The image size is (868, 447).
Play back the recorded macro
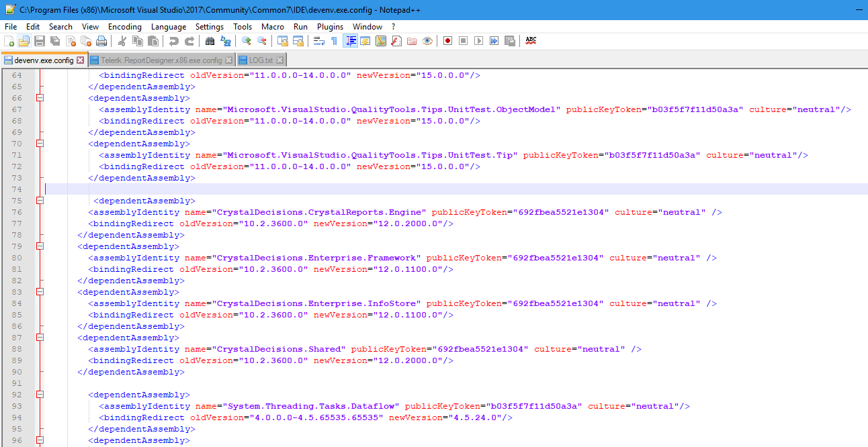point(479,41)
